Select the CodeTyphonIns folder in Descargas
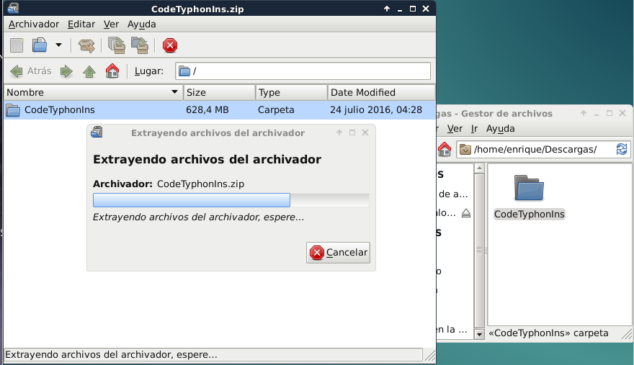 [x=529, y=196]
